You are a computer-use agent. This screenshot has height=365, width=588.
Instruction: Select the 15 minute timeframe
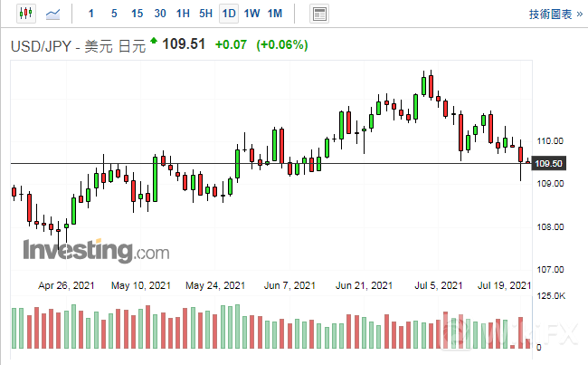[137, 14]
